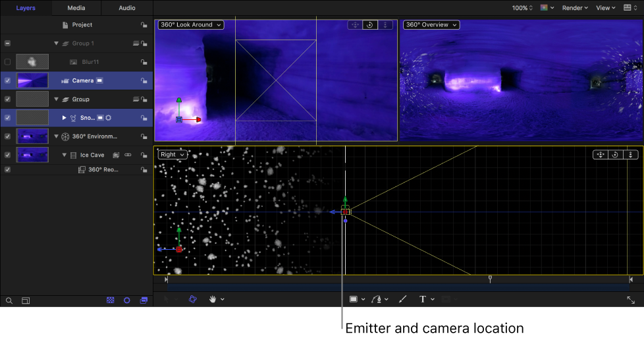Open the Layers list search
644x340 pixels.
[9, 301]
